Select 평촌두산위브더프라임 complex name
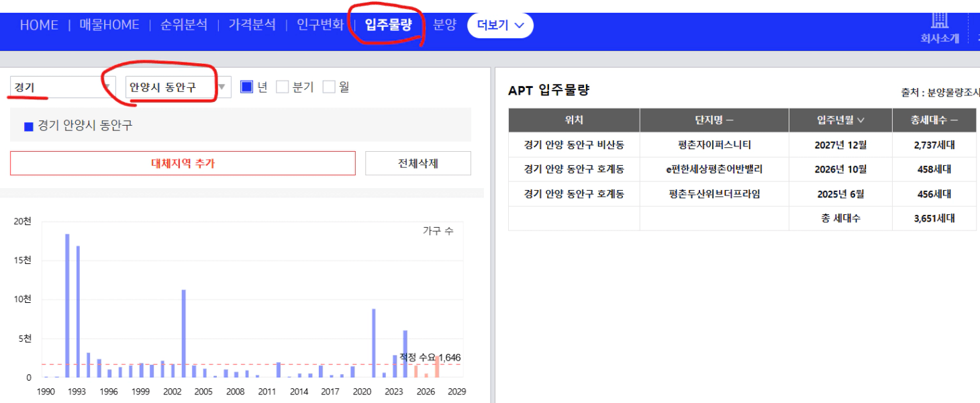Image resolution: width=980 pixels, height=403 pixels. [714, 194]
